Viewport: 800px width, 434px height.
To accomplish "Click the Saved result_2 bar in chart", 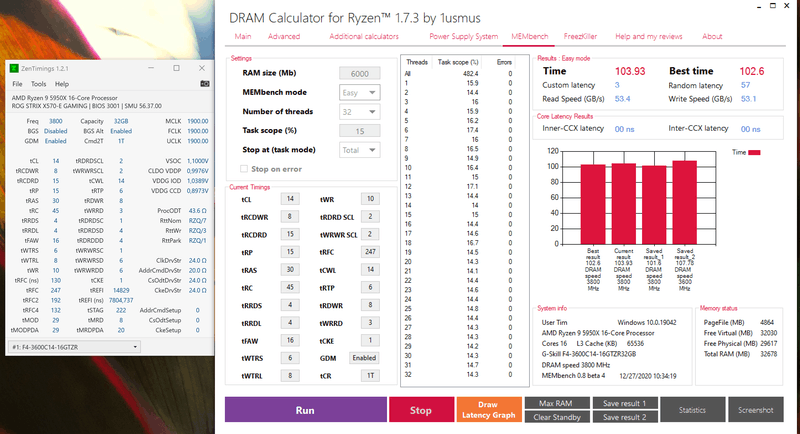I will point(685,202).
